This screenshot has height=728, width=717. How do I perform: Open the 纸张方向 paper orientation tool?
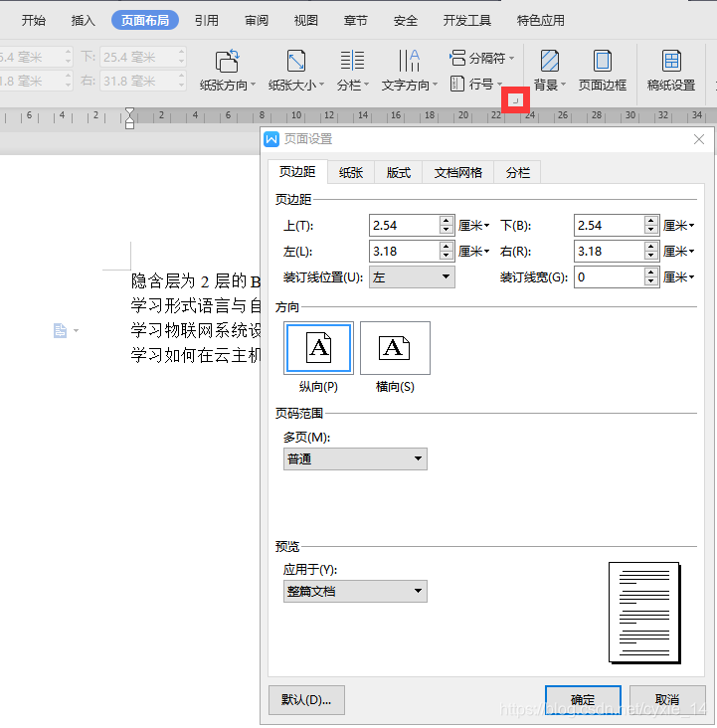[x=227, y=71]
